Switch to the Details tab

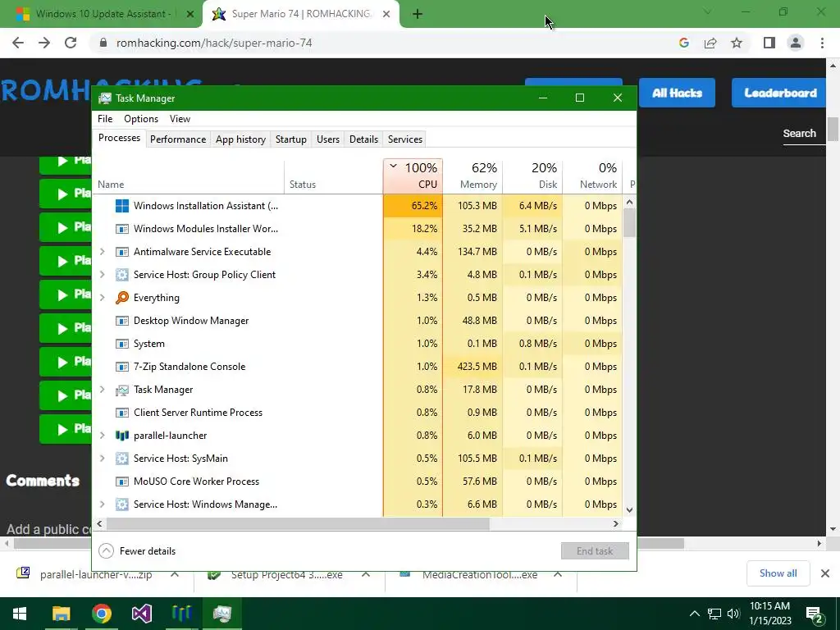[363, 139]
